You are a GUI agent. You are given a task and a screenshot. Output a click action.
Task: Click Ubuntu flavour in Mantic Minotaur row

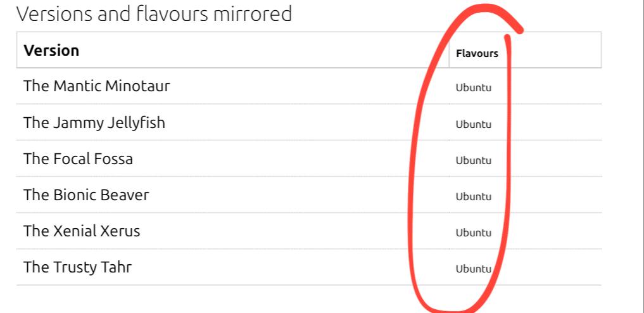(x=473, y=87)
